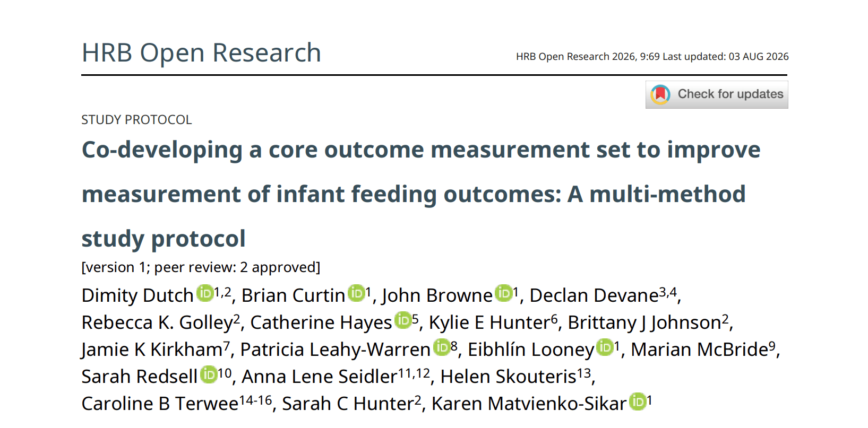Click author name Caroline B Terwee

160,404
